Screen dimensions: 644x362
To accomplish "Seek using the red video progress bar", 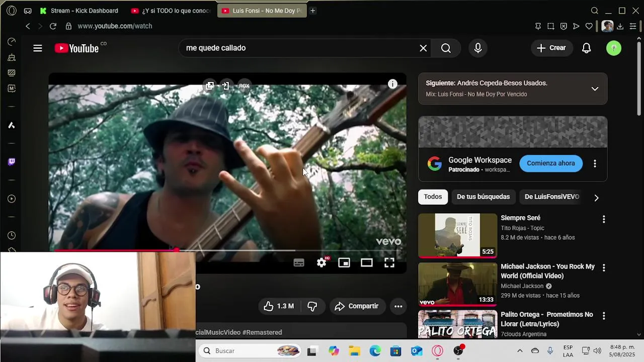I will coord(227,250).
